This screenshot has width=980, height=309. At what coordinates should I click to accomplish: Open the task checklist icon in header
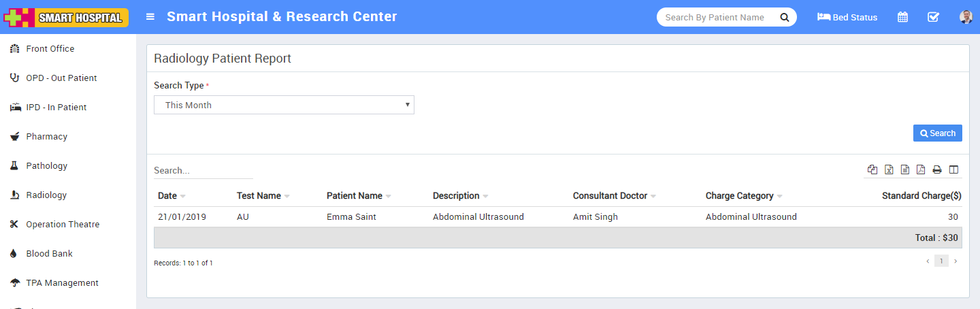pos(933,17)
